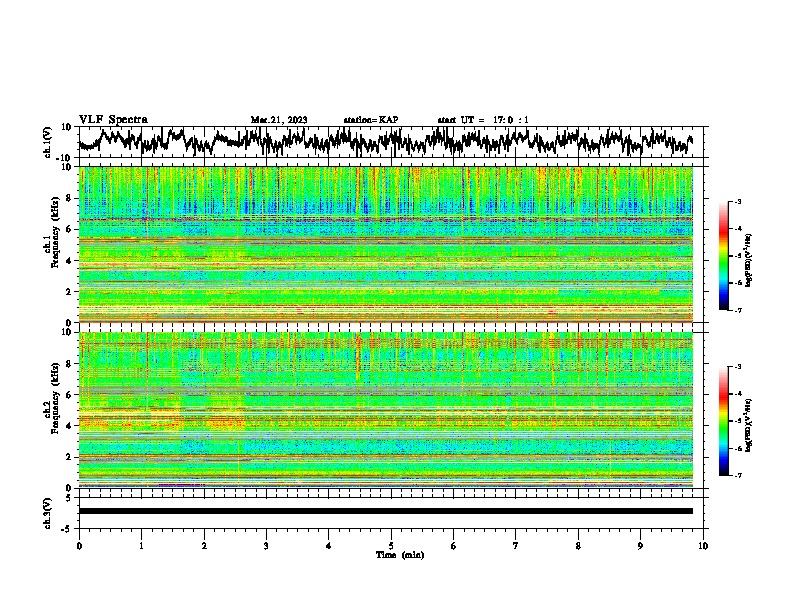Click the ch.1 "Frequency (kHz)" axis label
Viewport: 792px width, 612px height.
(x=55, y=232)
